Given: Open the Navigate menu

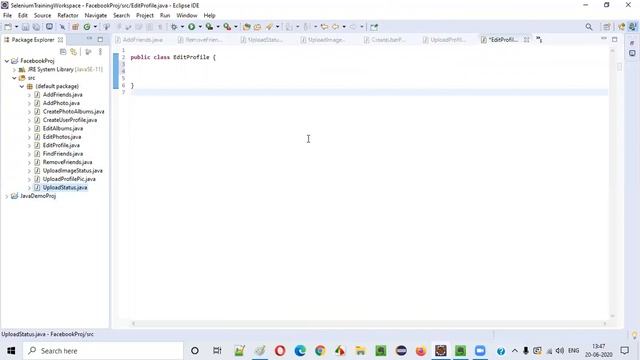Looking at the screenshot, I should 96,16.
